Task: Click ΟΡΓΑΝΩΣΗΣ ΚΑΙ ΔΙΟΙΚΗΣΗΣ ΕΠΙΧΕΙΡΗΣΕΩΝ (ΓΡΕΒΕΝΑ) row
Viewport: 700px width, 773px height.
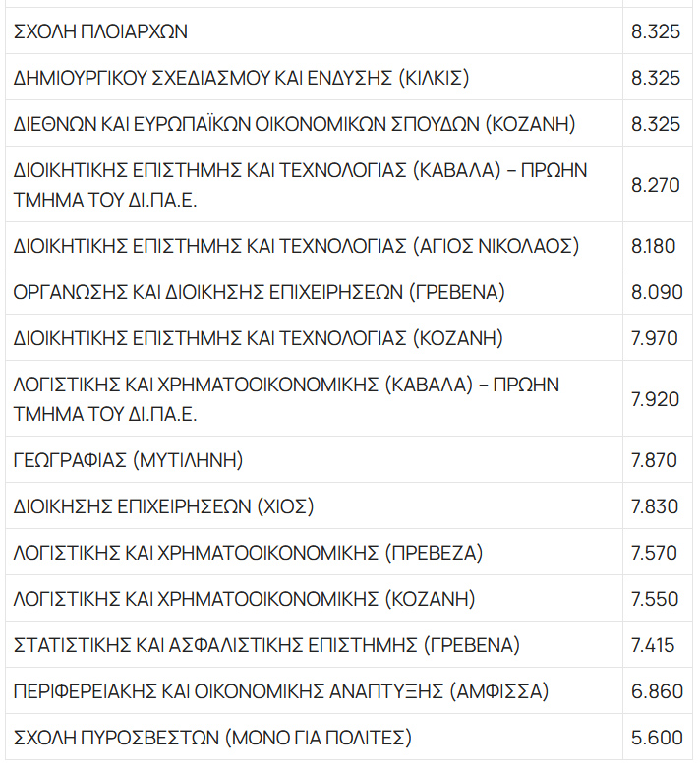Action: 260,292
